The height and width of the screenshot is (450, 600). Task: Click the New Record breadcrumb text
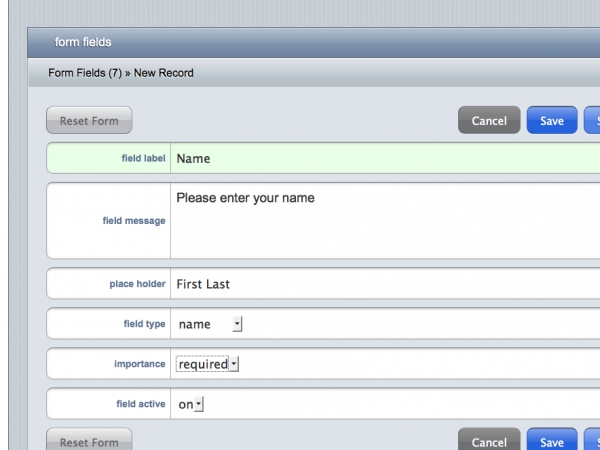click(163, 73)
